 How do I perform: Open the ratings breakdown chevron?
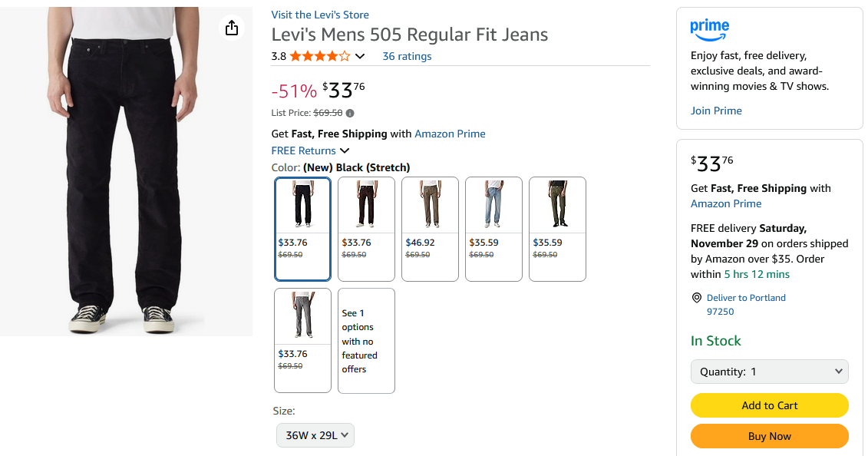point(360,55)
